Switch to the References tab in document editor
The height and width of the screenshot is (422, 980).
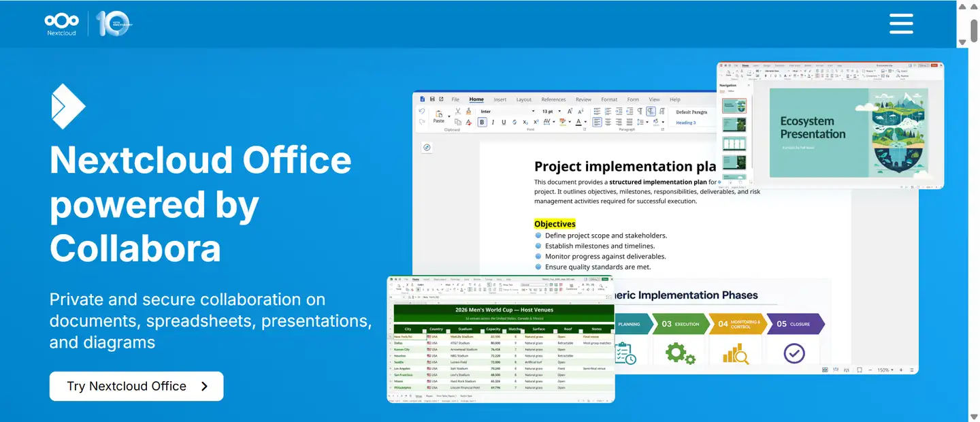pos(553,99)
